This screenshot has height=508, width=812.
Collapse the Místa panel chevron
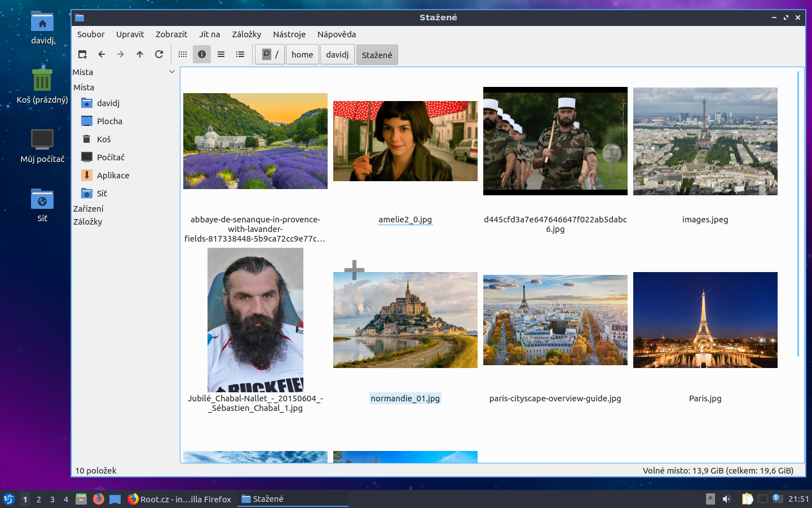pos(172,72)
